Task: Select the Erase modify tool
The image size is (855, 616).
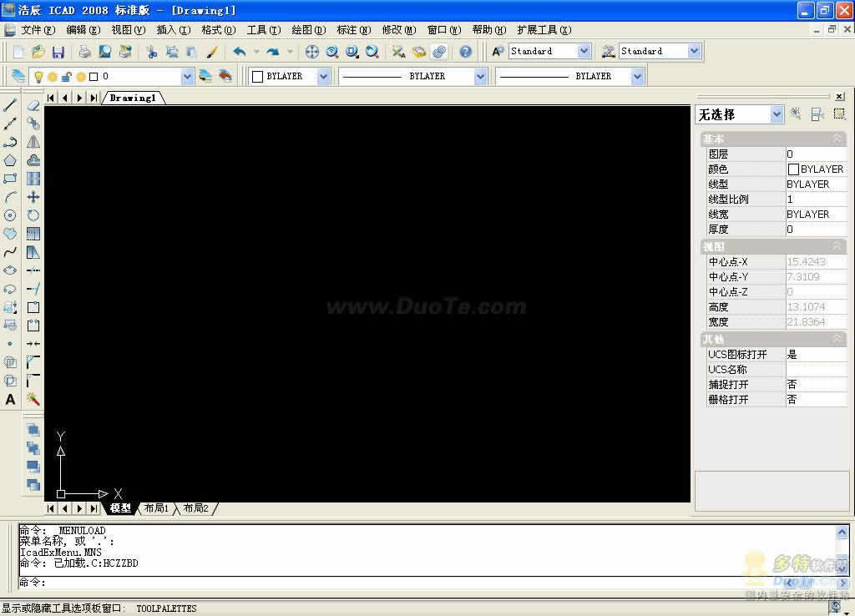Action: coord(33,105)
